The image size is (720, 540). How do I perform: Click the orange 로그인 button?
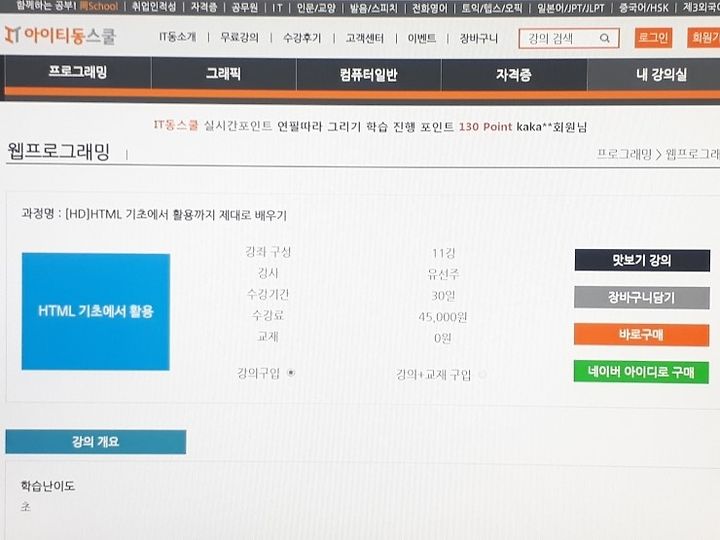(653, 38)
